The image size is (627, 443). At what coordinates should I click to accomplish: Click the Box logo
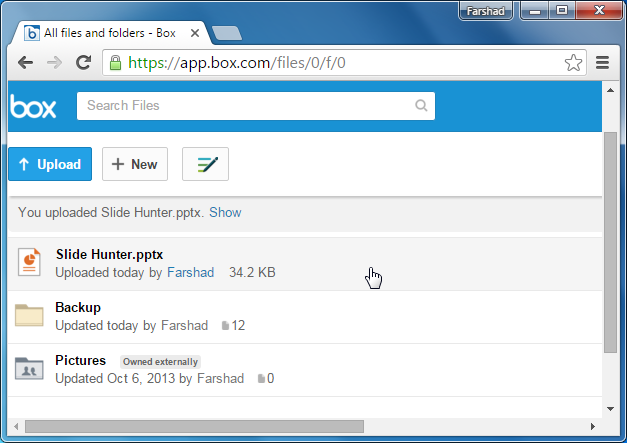tap(32, 106)
